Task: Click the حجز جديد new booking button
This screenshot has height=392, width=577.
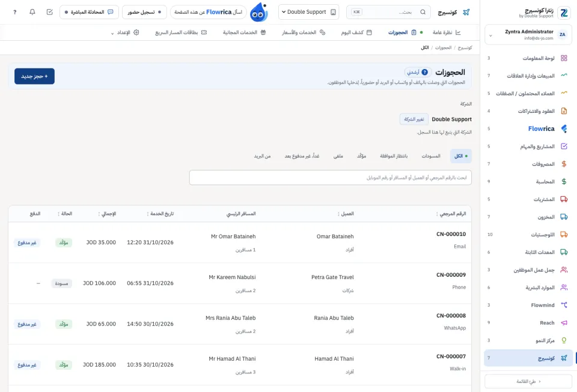Action: pos(35,76)
